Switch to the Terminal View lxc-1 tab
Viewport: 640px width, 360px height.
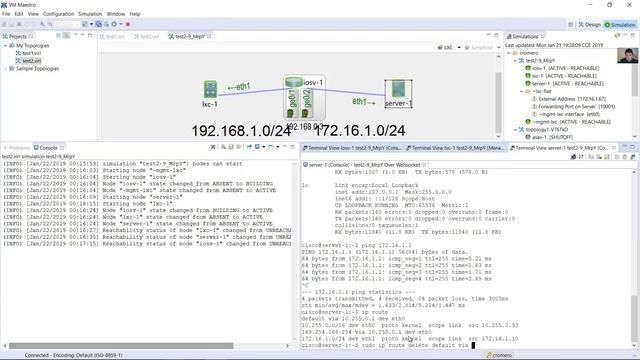coord(455,148)
